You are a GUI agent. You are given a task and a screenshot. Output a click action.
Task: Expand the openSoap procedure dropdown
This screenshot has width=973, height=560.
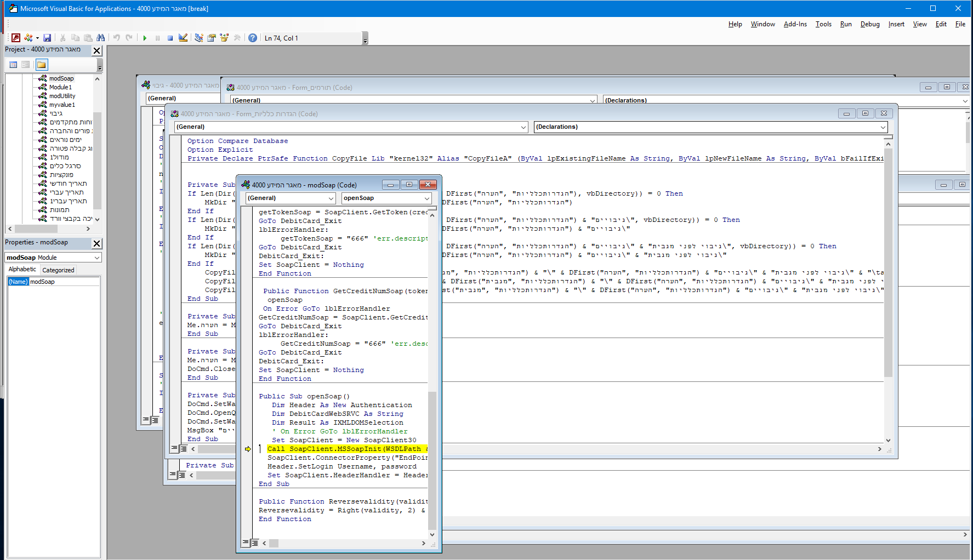(426, 198)
